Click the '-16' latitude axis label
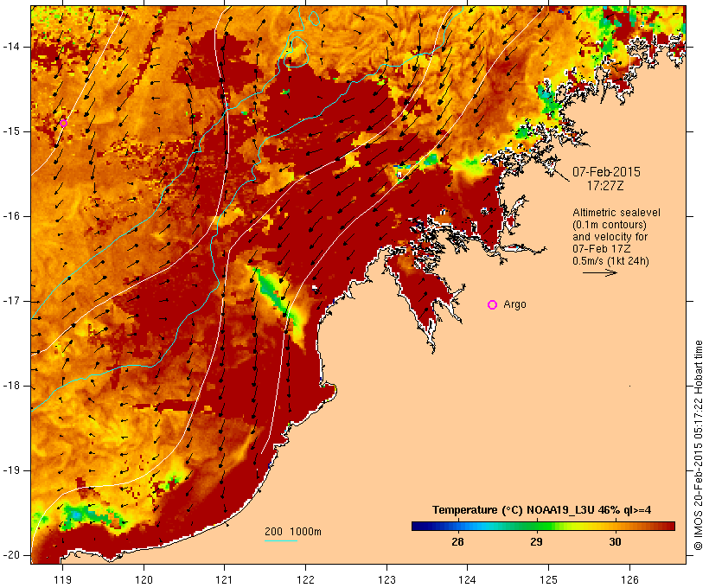This screenshot has width=709, height=588. pyautogui.click(x=10, y=216)
